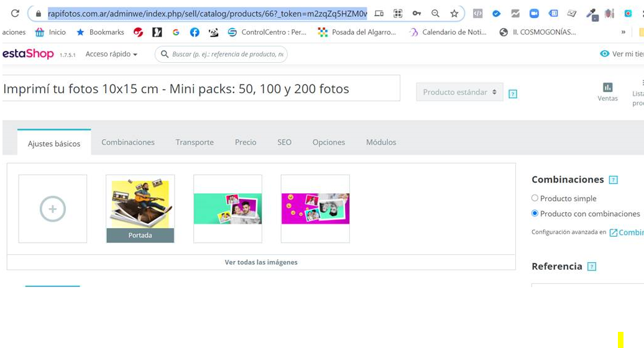The width and height of the screenshot is (644, 348).
Task: Focus the Buscar search field
Action: coord(221,54)
